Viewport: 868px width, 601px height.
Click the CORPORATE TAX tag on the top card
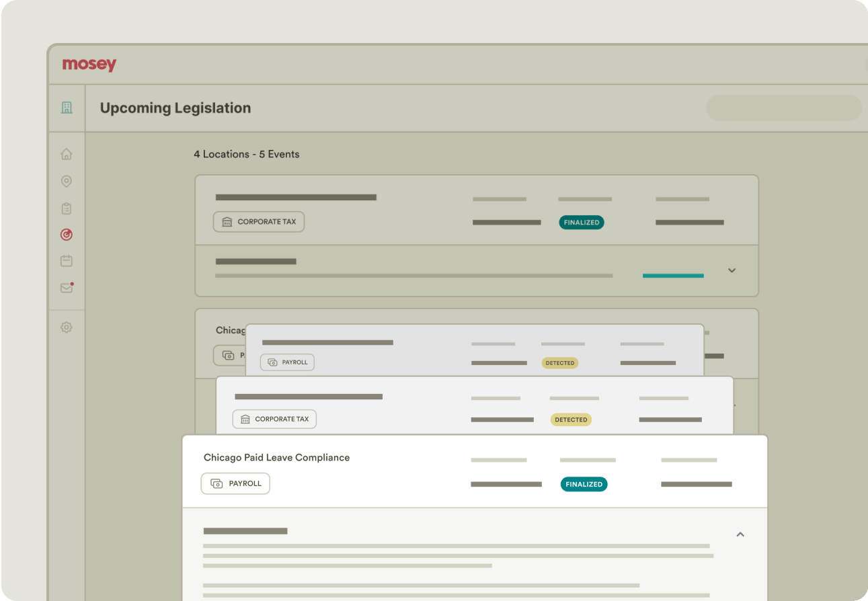click(258, 222)
